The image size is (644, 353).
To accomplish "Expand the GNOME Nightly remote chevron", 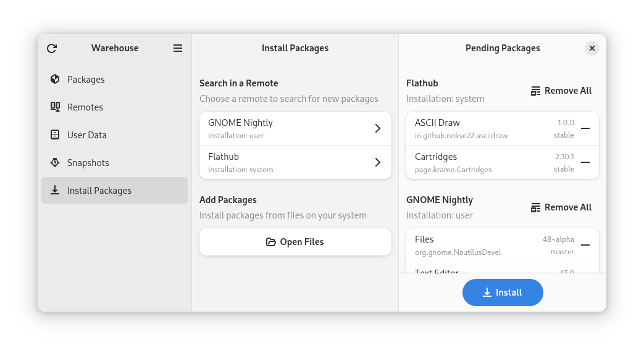I will pos(378,128).
